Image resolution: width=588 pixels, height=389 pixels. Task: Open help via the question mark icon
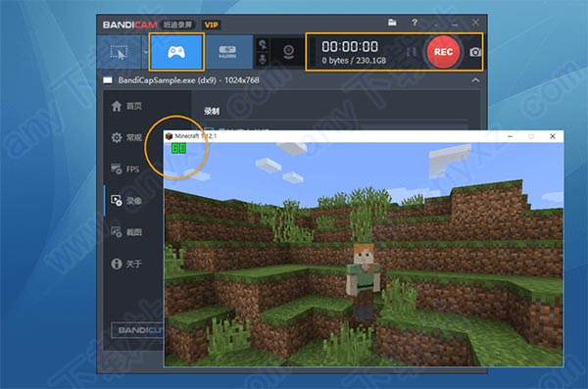[x=415, y=23]
